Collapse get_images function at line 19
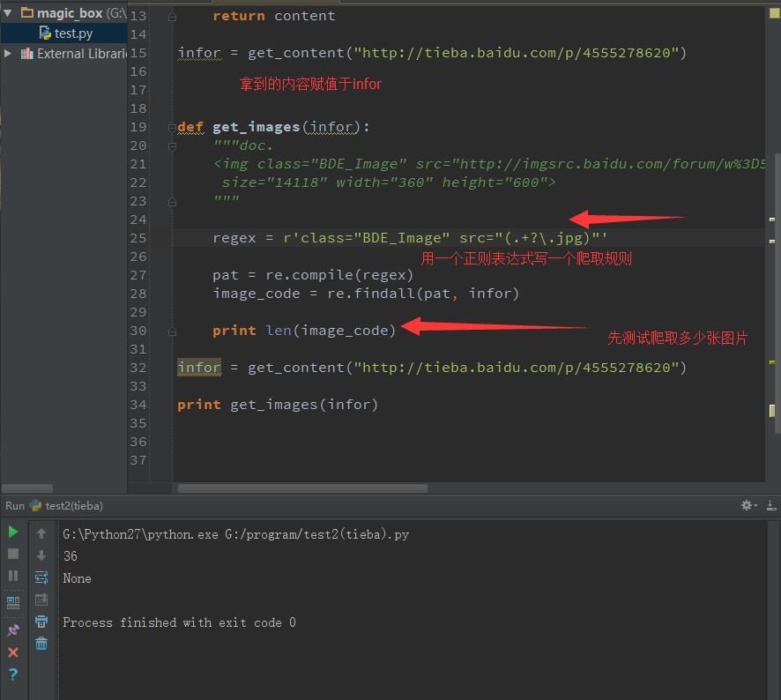Viewport: 781px width, 700px height. click(172, 128)
